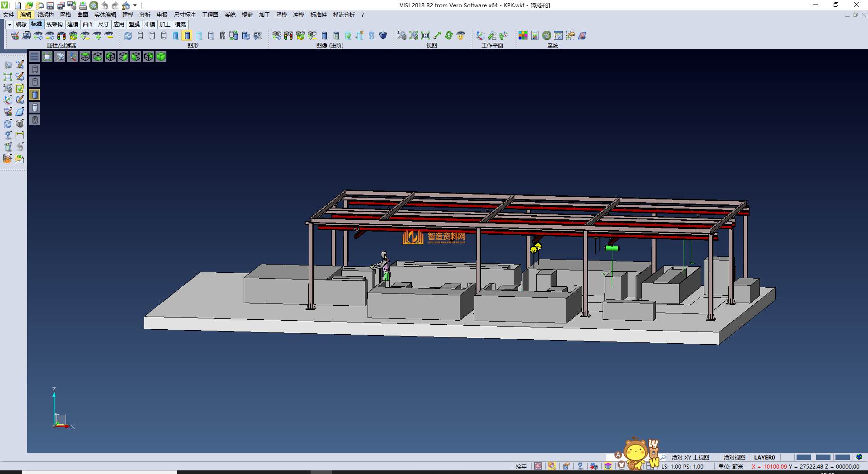
Task: Click the 1:1 zoom scale icon
Action: 425,35
